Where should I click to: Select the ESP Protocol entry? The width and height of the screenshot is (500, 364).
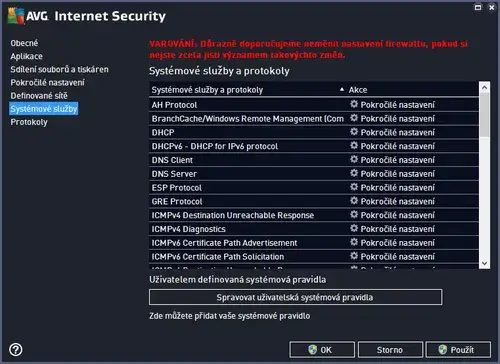tap(176, 188)
